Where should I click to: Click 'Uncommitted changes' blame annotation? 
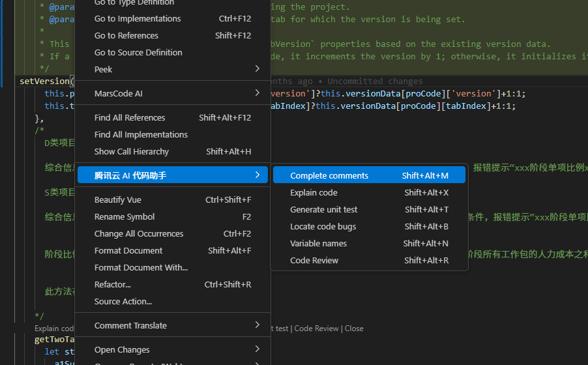click(x=375, y=81)
